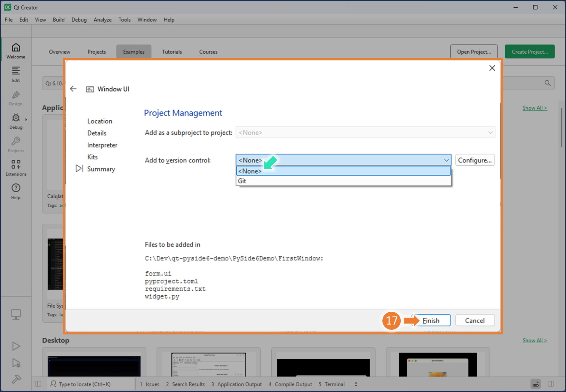Click the Interpreter wizard step

pos(102,145)
